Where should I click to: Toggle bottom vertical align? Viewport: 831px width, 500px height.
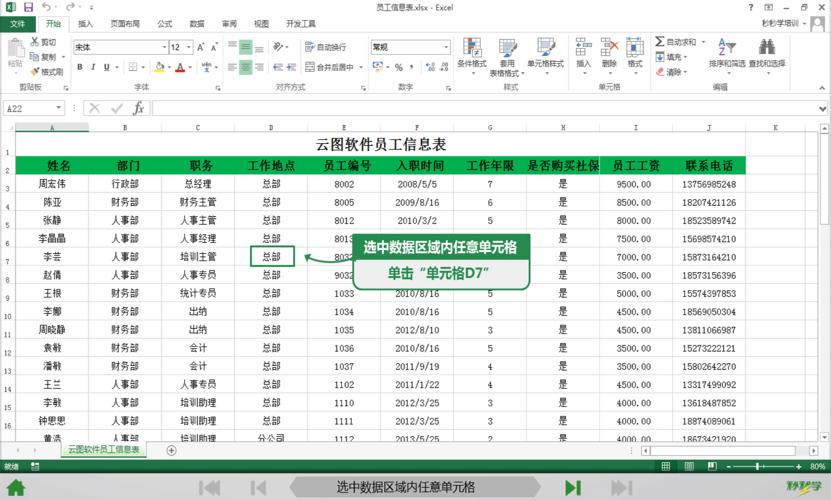tap(259, 47)
